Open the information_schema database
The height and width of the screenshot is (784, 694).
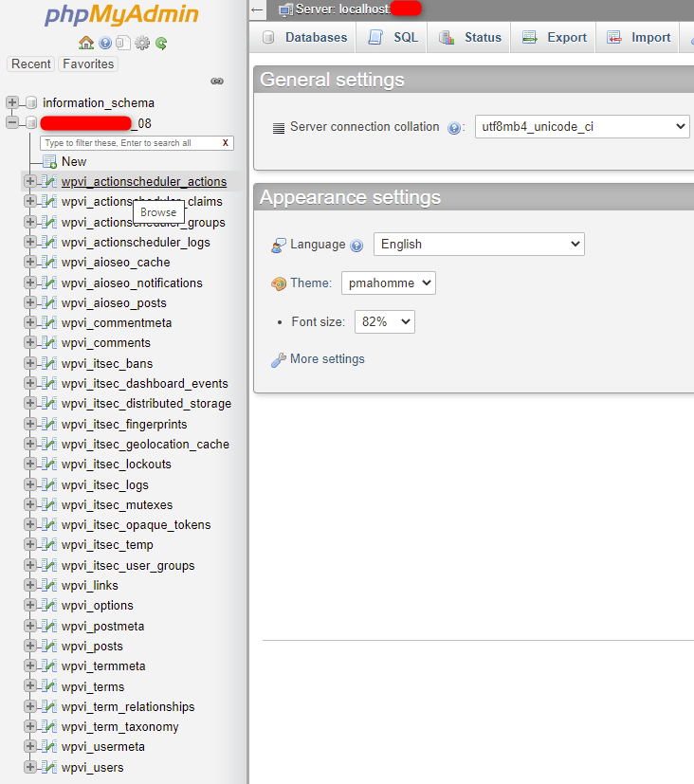(x=99, y=102)
